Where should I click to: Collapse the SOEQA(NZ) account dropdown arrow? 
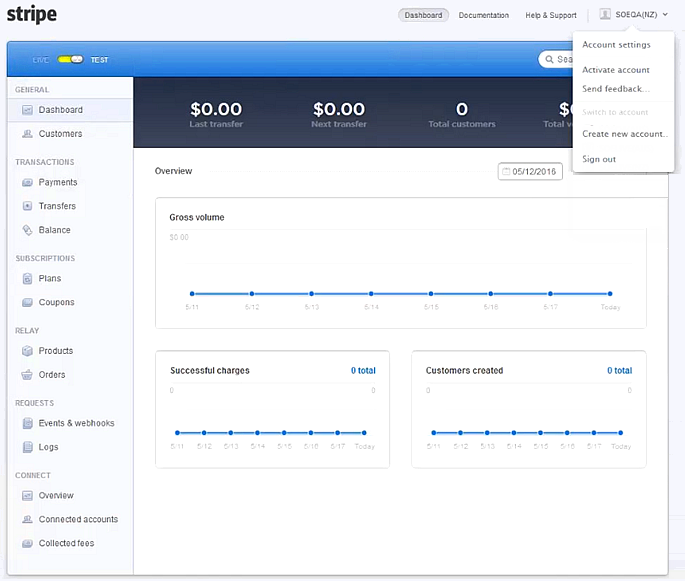pyautogui.click(x=665, y=15)
